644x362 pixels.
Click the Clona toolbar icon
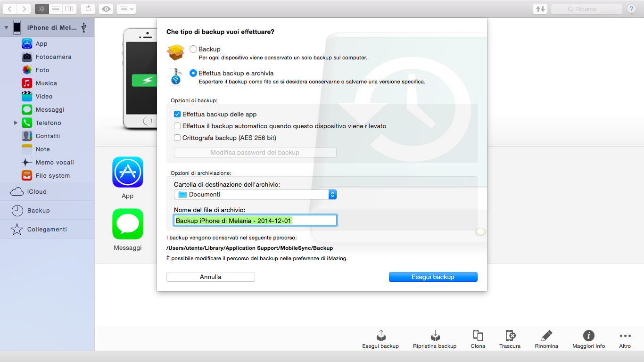pos(478,336)
